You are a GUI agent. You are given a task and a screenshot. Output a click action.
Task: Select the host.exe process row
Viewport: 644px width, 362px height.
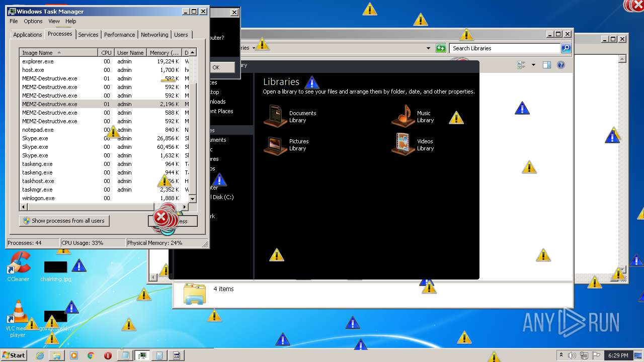104,70
